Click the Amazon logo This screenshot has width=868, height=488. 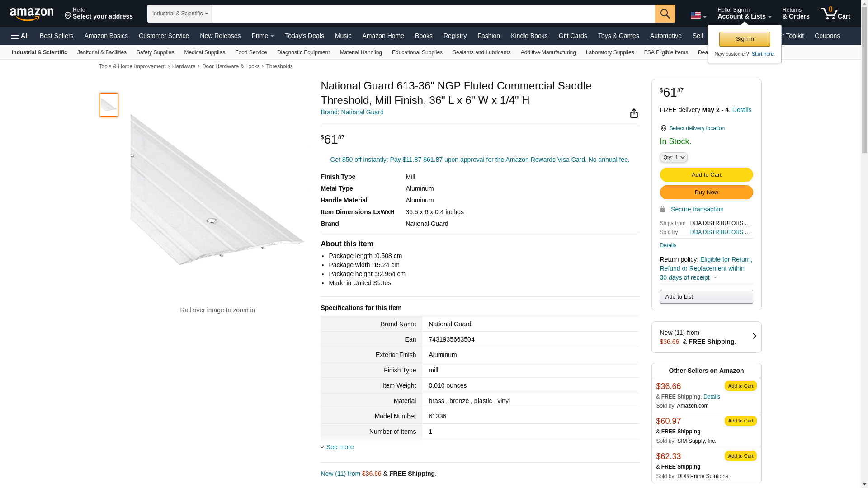click(32, 14)
